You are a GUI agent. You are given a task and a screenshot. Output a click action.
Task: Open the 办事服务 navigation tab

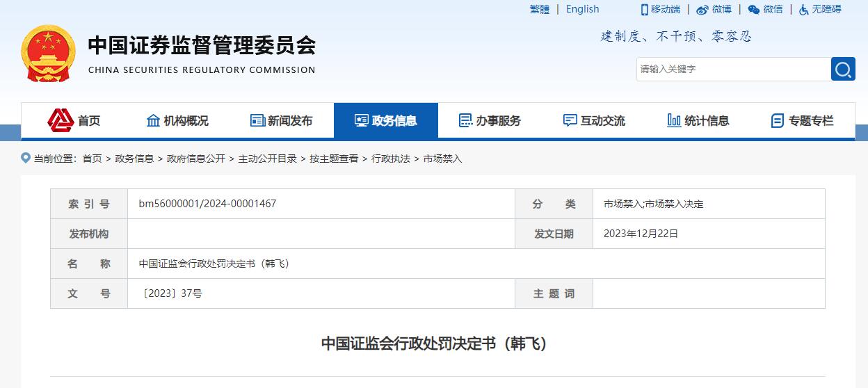(x=490, y=120)
